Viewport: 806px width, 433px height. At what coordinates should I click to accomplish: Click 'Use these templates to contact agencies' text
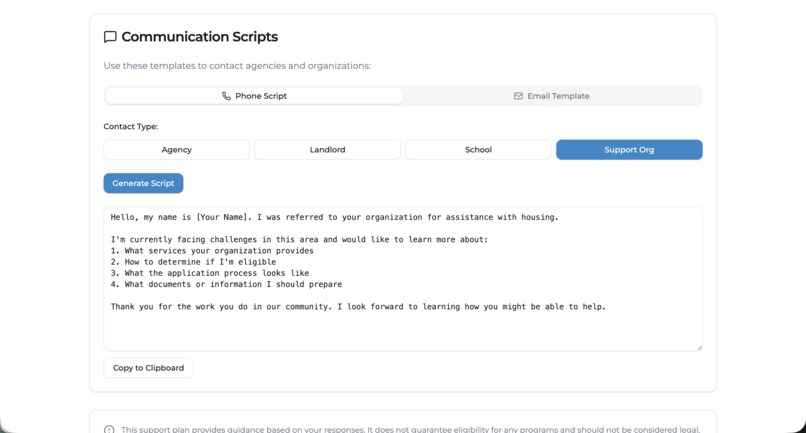[x=237, y=66]
